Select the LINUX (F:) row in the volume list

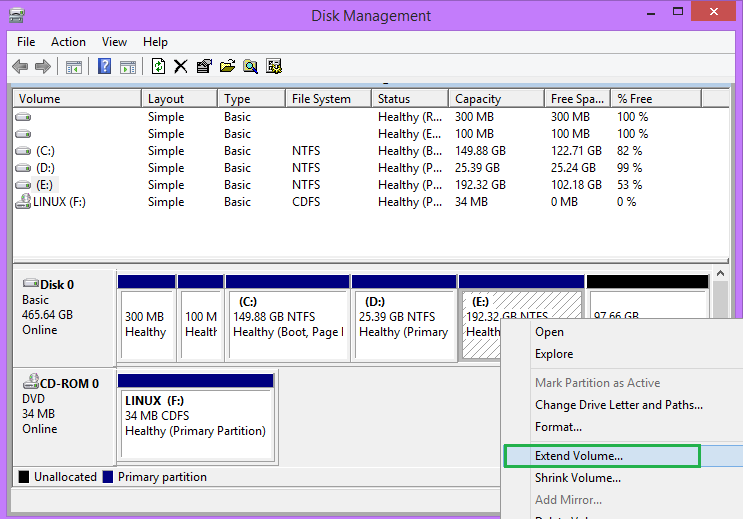click(371, 202)
